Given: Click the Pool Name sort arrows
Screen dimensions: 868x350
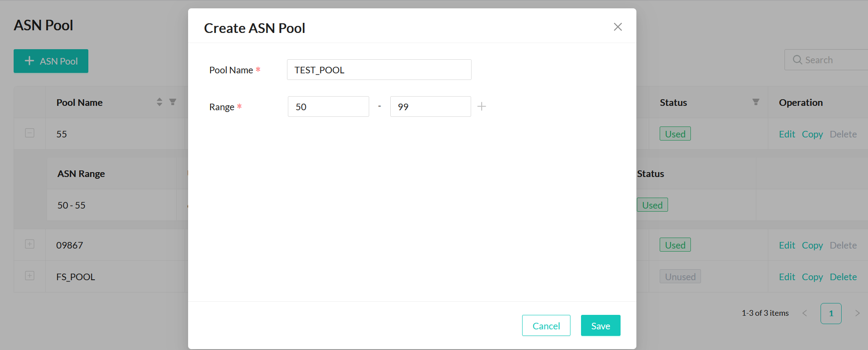Looking at the screenshot, I should click(160, 102).
